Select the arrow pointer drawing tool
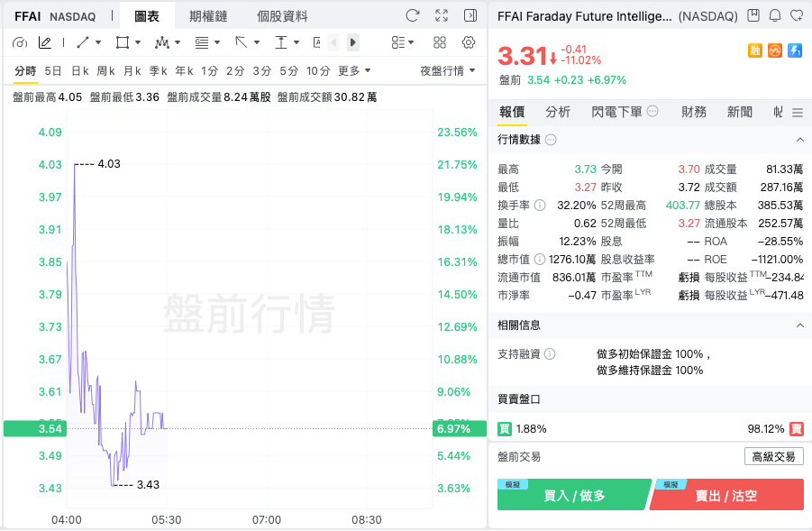The image size is (812, 531). 241,42
